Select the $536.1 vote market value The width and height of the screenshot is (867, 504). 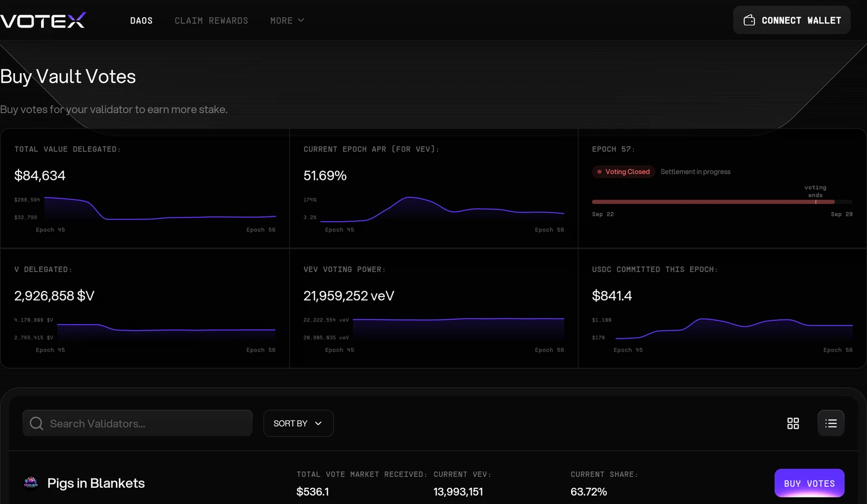click(313, 492)
